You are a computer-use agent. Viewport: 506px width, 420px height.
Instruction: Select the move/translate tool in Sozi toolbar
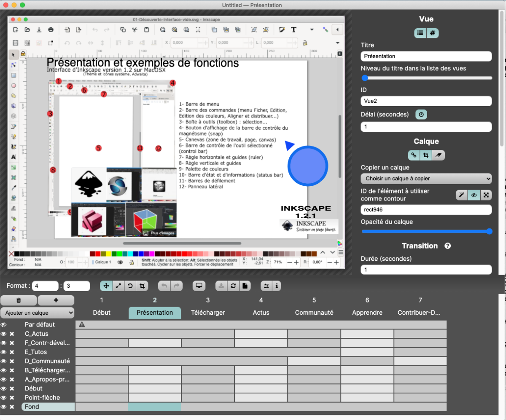106,286
